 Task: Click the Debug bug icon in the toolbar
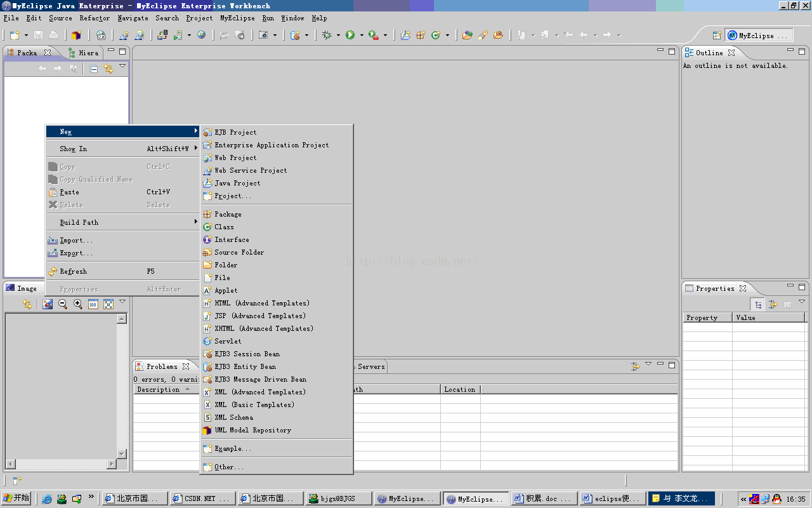pos(327,36)
